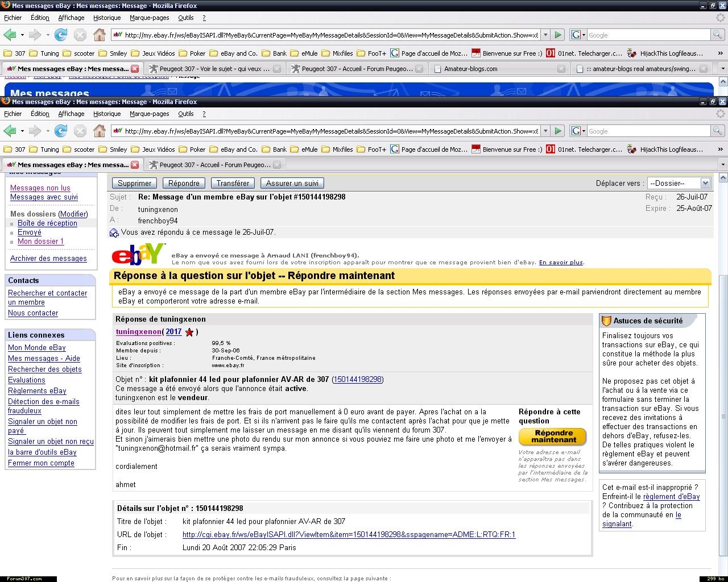Click replied-message envelope icon
This screenshot has width=728, height=582.
pos(114,232)
